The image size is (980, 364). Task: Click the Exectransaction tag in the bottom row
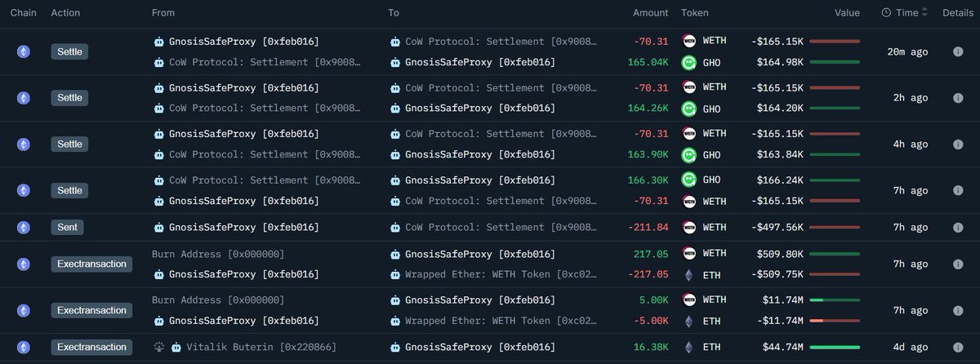click(x=91, y=347)
